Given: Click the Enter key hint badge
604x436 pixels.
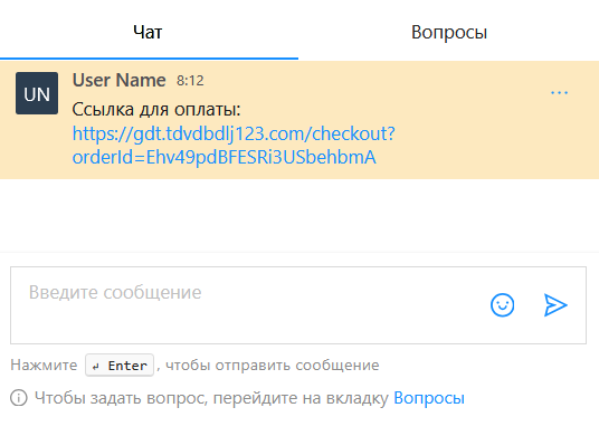Looking at the screenshot, I should (x=120, y=366).
